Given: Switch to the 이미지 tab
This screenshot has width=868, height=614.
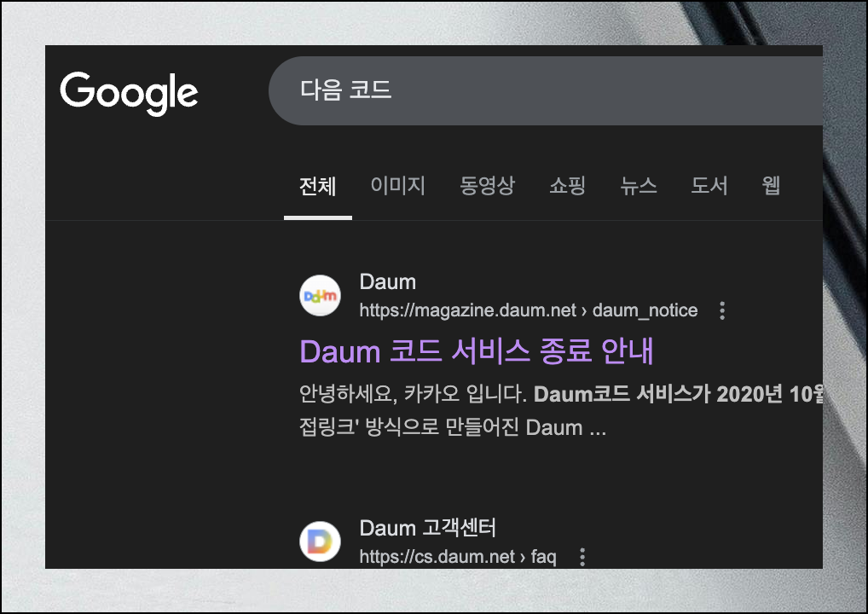Looking at the screenshot, I should point(397,185).
